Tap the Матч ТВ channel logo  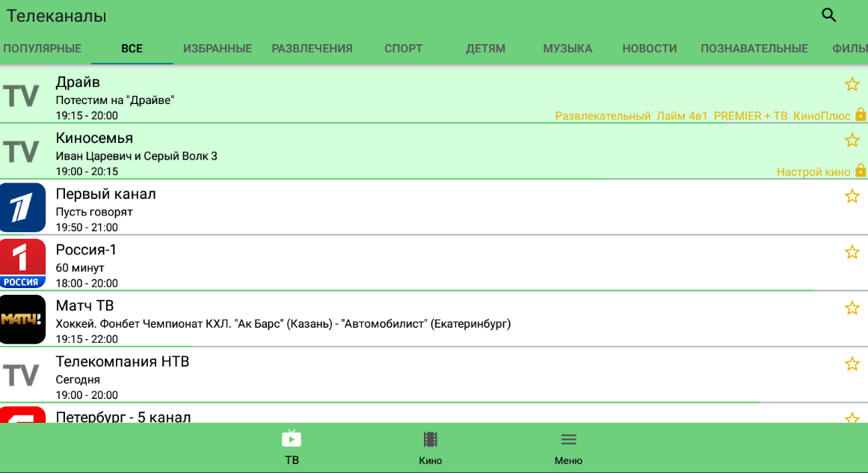pyautogui.click(x=22, y=319)
